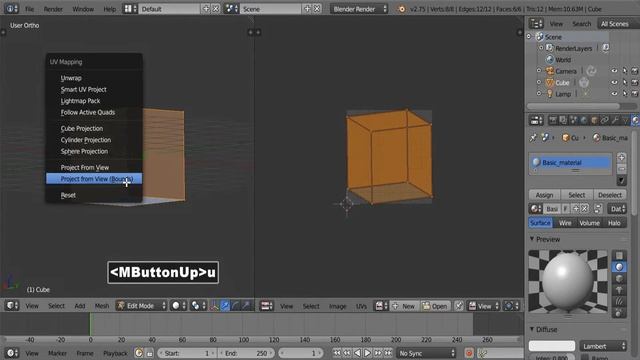The width and height of the screenshot is (640, 360).
Task: Choose Unwrap in the UV Mapping menu
Action: [x=71, y=78]
